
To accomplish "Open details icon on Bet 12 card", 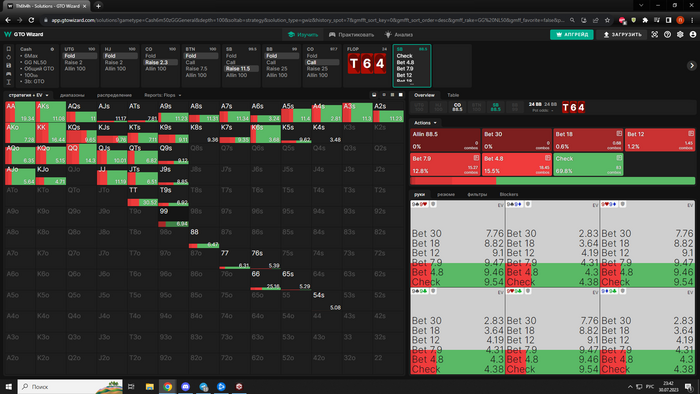I will 691,133.
